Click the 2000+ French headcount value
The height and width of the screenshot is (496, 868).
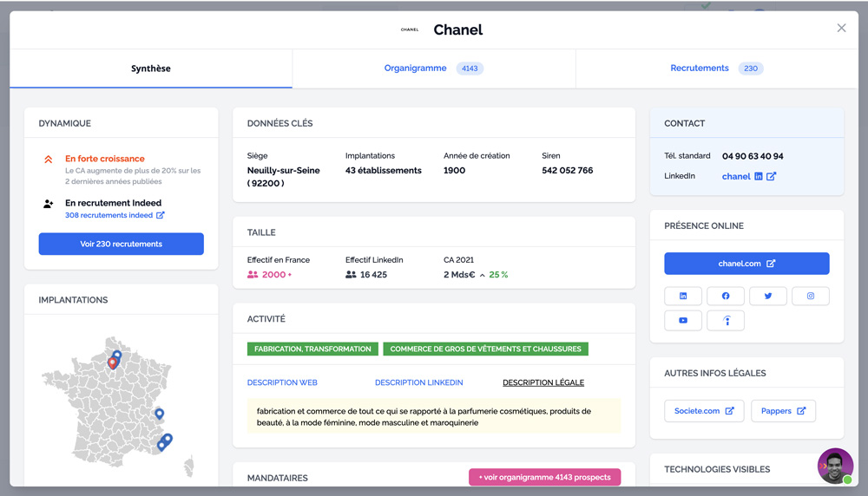(x=277, y=274)
